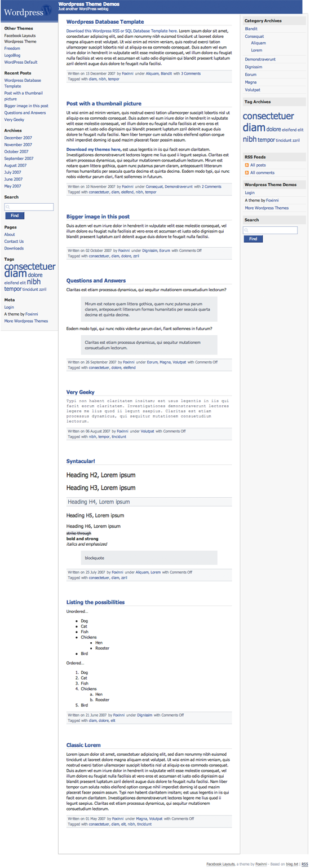Click Login in right sidebar Theme Demos section

(x=250, y=193)
